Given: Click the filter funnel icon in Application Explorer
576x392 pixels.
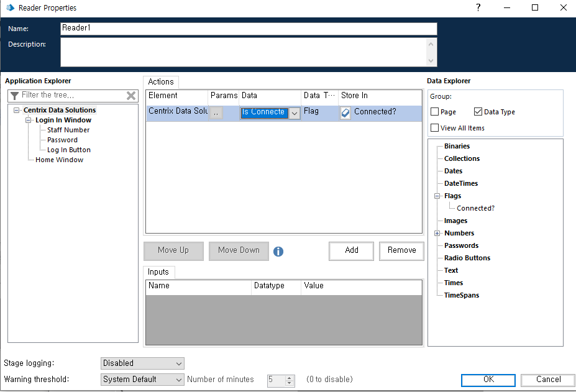Looking at the screenshot, I should [x=14, y=96].
